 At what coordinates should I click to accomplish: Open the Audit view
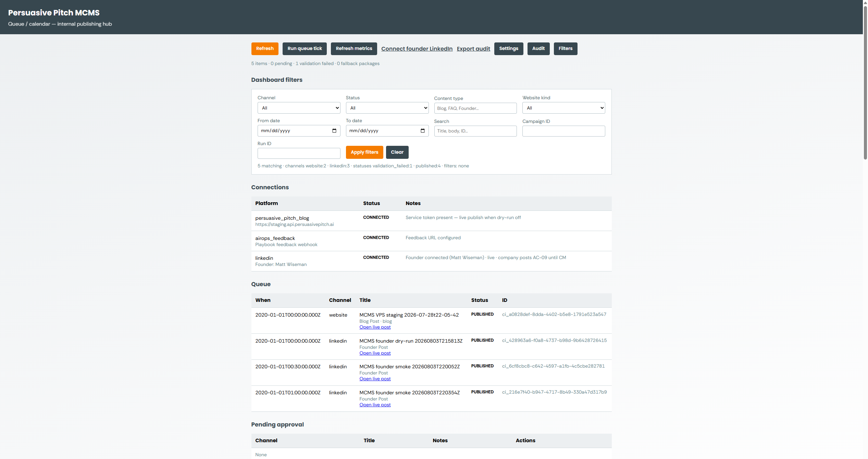pyautogui.click(x=538, y=49)
